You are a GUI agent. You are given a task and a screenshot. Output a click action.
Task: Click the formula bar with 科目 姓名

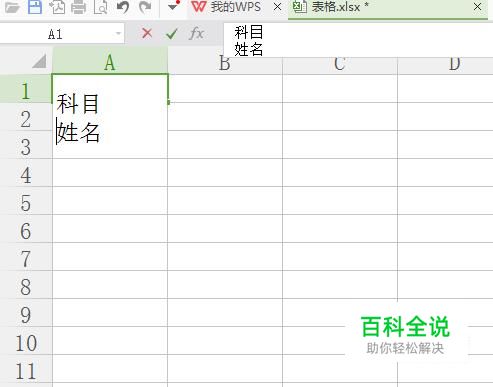[358, 40]
